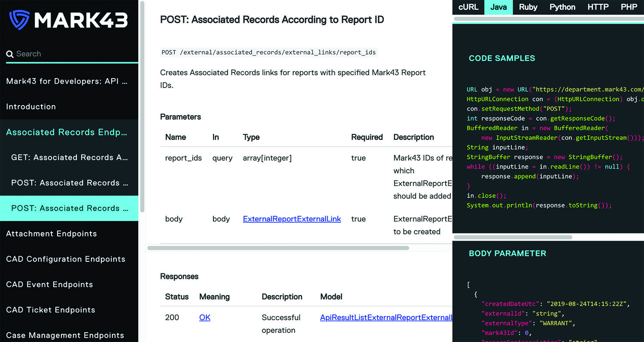Switch to the Python code tab
644x342 pixels.
click(x=562, y=7)
